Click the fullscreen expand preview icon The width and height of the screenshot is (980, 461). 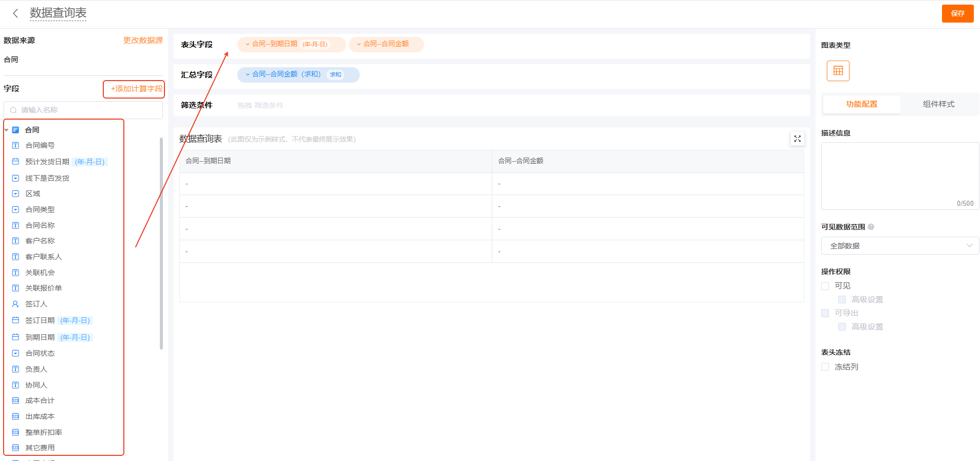pyautogui.click(x=797, y=139)
